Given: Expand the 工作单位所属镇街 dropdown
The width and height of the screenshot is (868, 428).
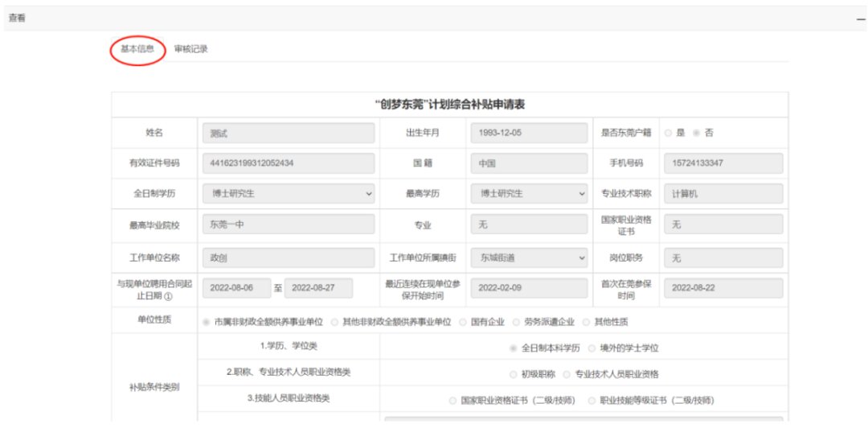Looking at the screenshot, I should pyautogui.click(x=529, y=258).
